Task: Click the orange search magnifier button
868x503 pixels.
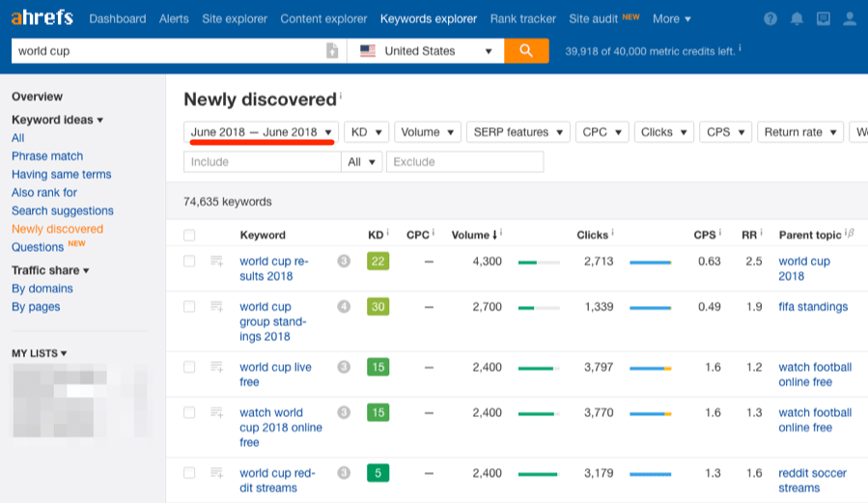Action: click(526, 51)
